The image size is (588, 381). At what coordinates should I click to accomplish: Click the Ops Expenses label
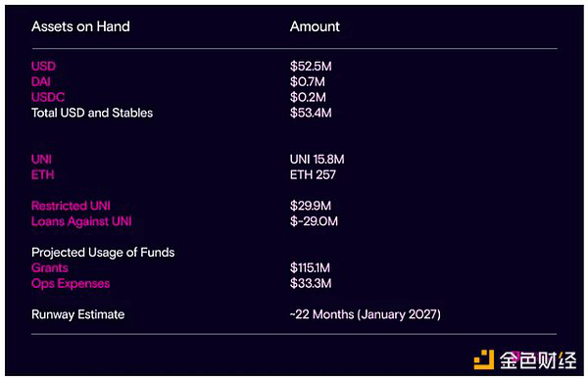[x=71, y=284]
